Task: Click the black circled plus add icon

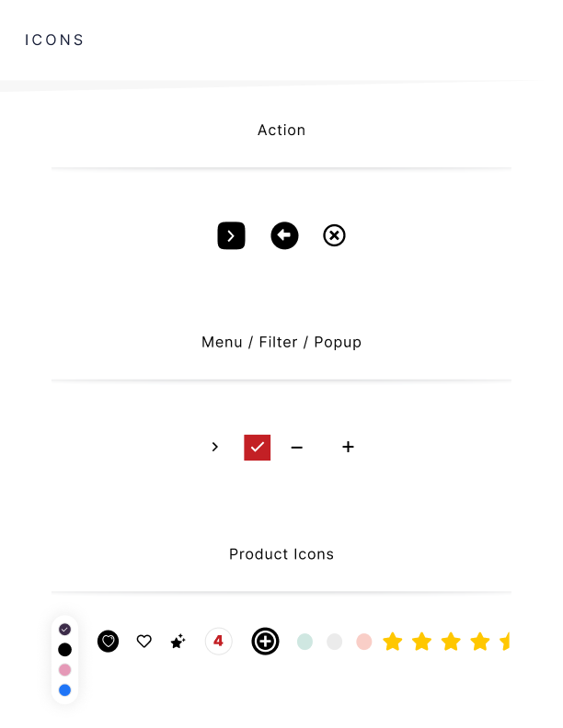Action: click(265, 642)
